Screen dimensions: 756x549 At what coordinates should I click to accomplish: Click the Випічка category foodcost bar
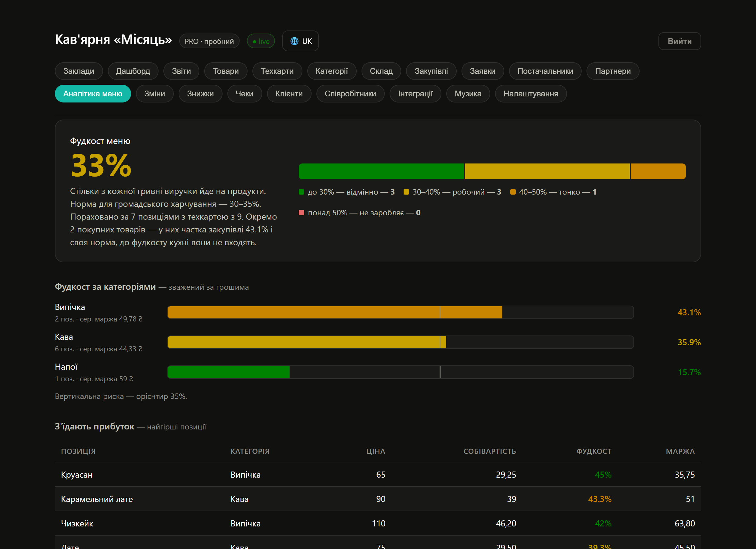click(400, 312)
